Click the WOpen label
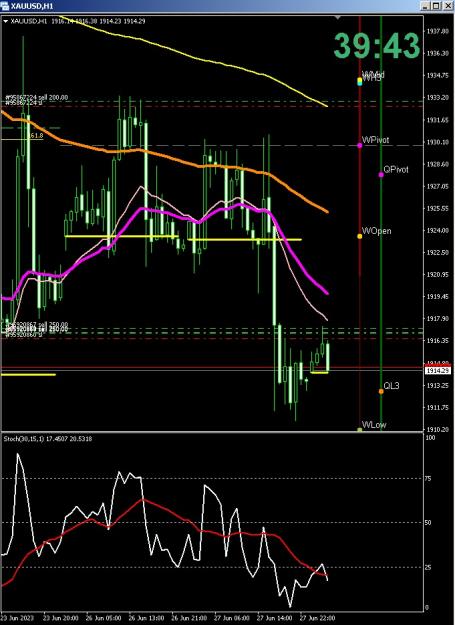 377,231
